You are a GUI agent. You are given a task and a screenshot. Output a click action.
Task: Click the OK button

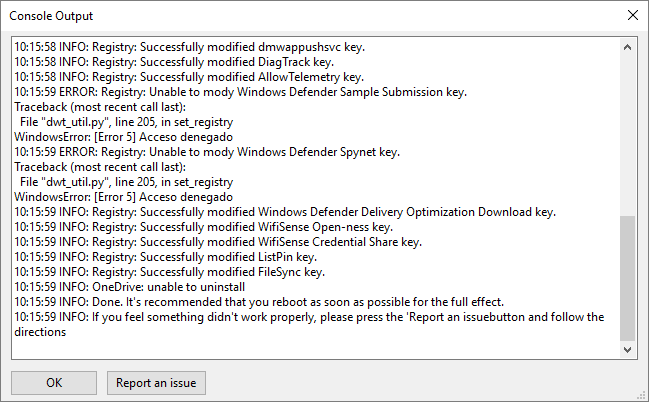coord(54,382)
